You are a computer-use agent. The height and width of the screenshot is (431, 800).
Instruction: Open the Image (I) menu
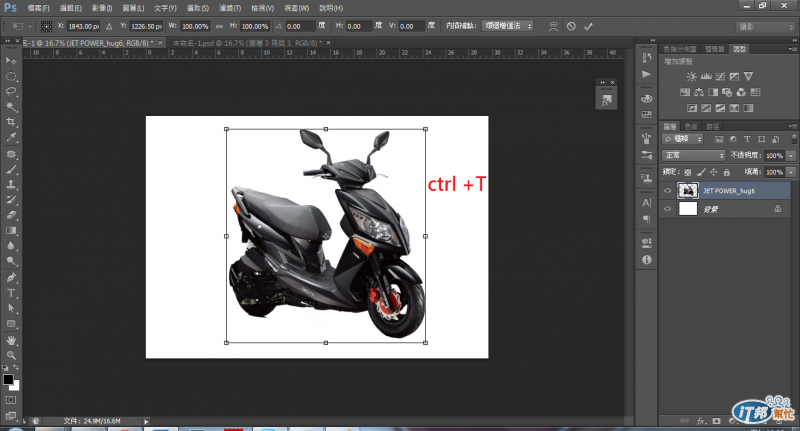point(102,8)
